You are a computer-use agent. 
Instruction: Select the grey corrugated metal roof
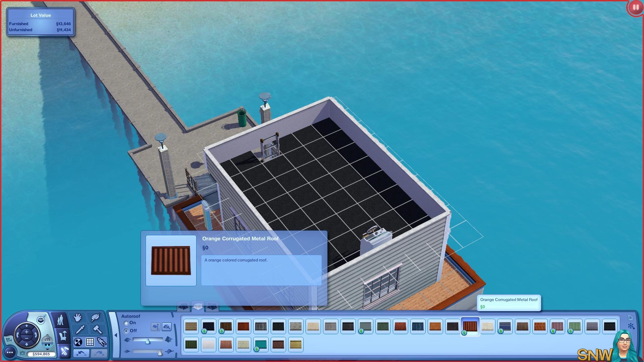[261, 326]
